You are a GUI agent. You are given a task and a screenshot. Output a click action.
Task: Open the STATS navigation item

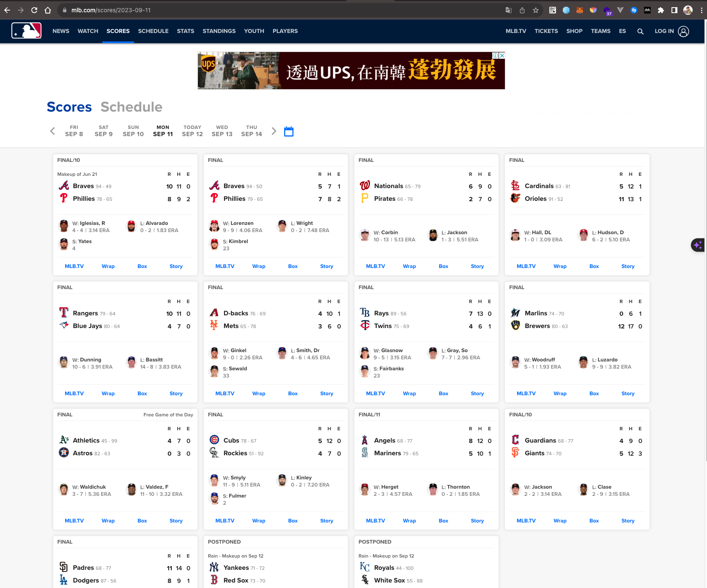(186, 31)
